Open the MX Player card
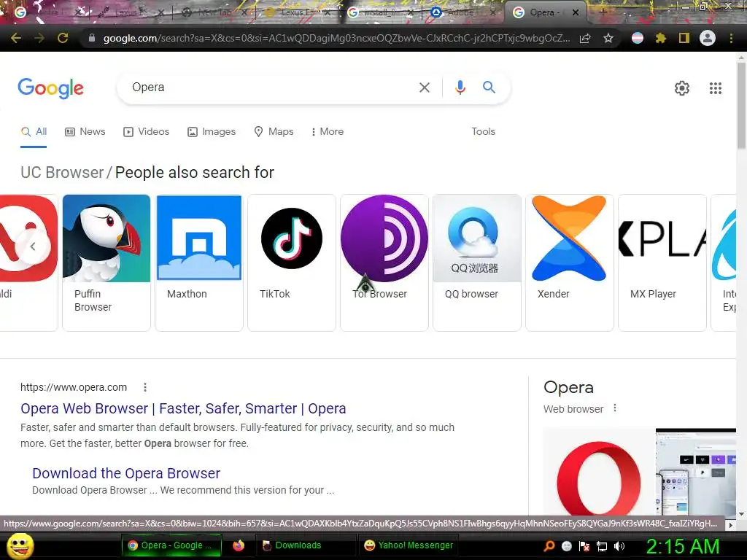 click(x=662, y=262)
